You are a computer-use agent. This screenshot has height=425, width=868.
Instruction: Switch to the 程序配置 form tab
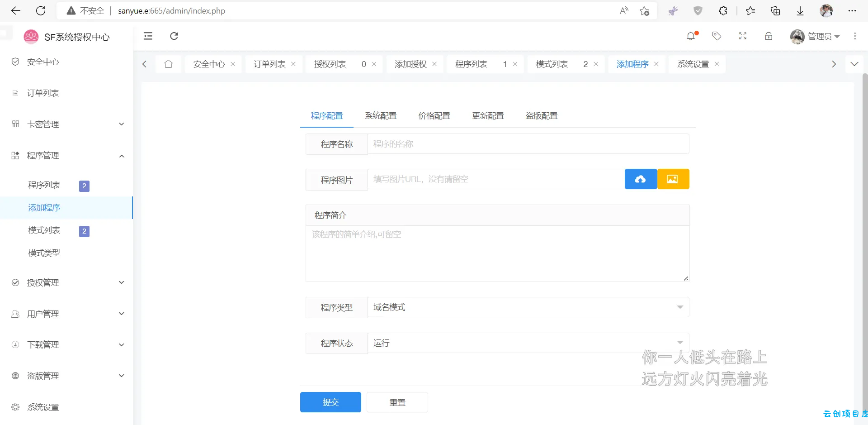point(327,116)
